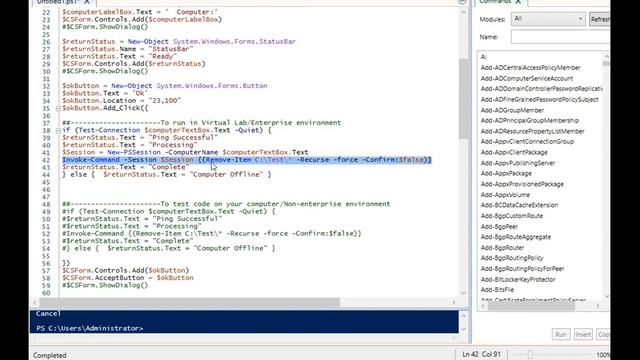Select Add-AppvClientConnectionGroup command
Image resolution: width=640 pixels, height=360 pixels.
click(x=527, y=142)
